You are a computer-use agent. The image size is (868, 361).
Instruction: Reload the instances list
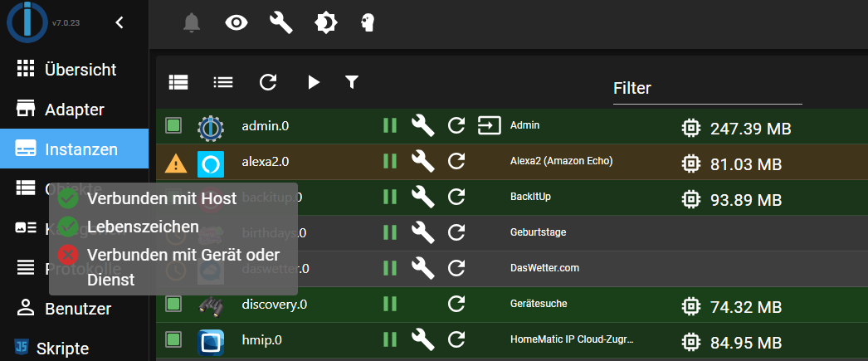pyautogui.click(x=268, y=82)
